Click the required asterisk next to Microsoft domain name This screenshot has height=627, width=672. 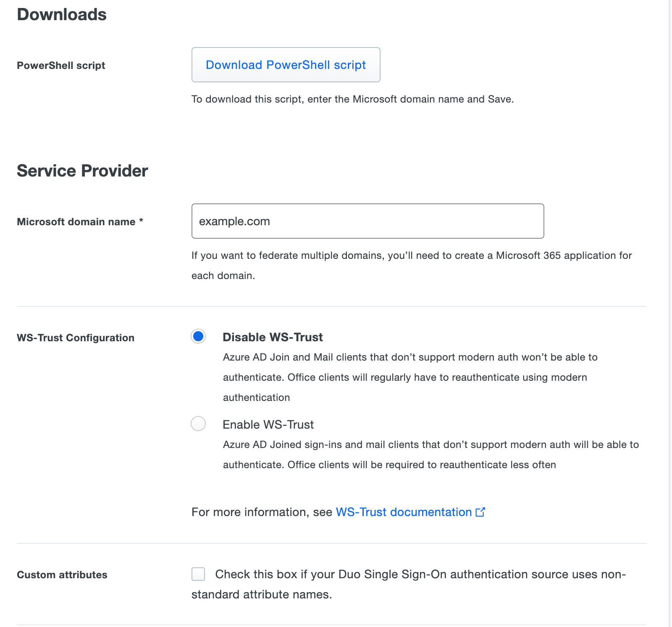[141, 221]
